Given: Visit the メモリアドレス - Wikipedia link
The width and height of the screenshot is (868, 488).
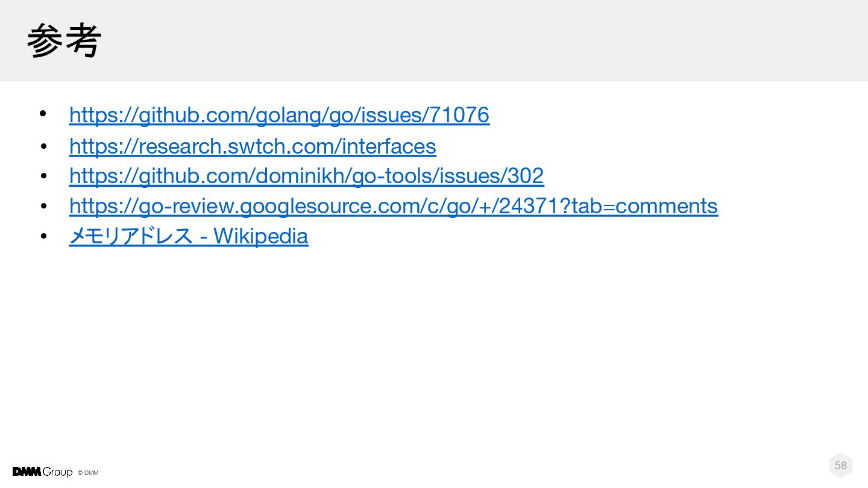Looking at the screenshot, I should (x=189, y=236).
